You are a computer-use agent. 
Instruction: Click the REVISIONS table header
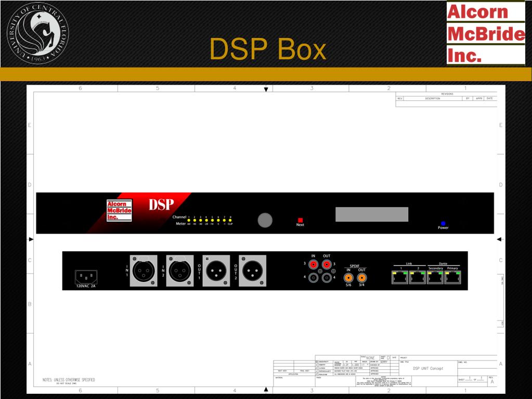tap(447, 94)
